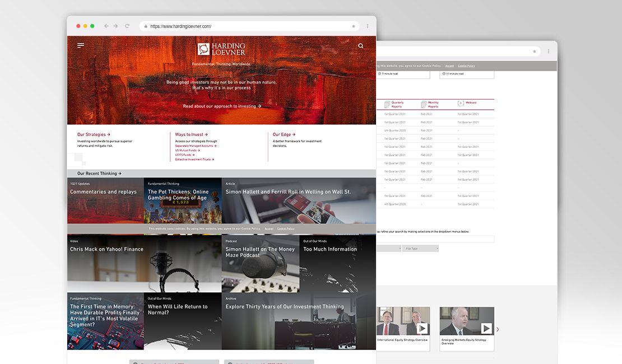
Task: Click Feb 2021 in the first table row
Action: click(x=426, y=114)
